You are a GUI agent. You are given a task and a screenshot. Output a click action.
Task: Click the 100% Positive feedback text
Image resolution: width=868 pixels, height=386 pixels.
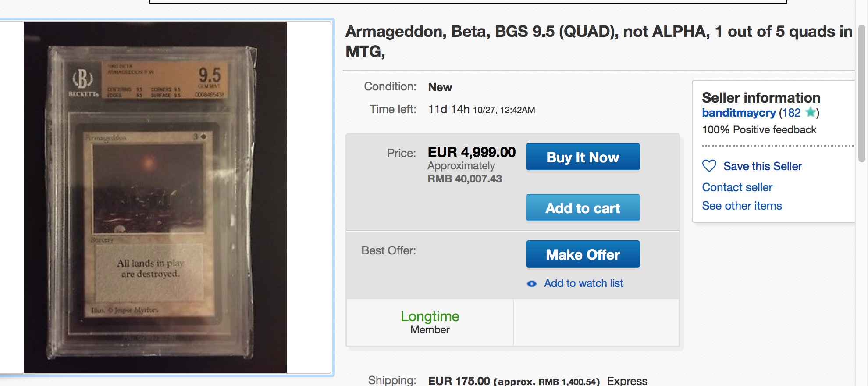759,130
